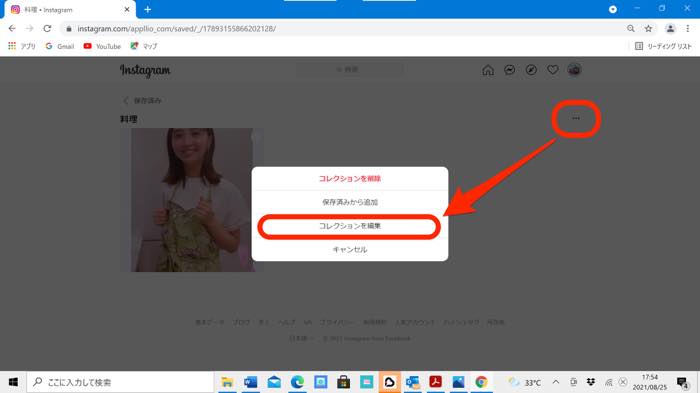The image size is (700, 393).
Task: Select the 料理 • Instagram tab
Action: tap(69, 9)
